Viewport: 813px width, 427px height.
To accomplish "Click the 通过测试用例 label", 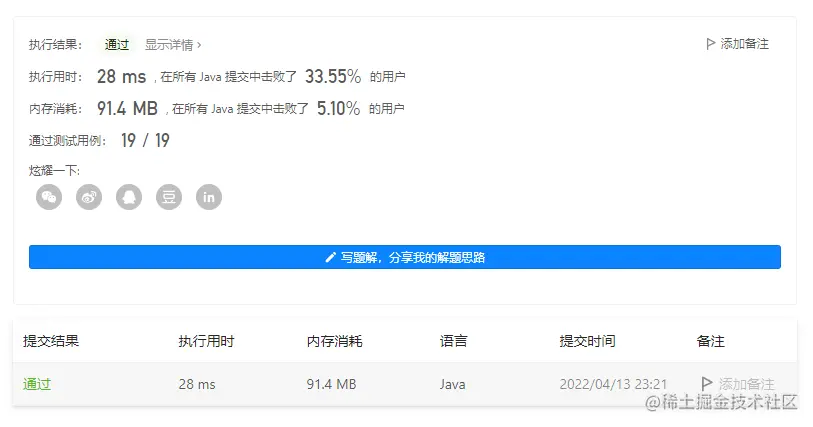I will coord(67,141).
